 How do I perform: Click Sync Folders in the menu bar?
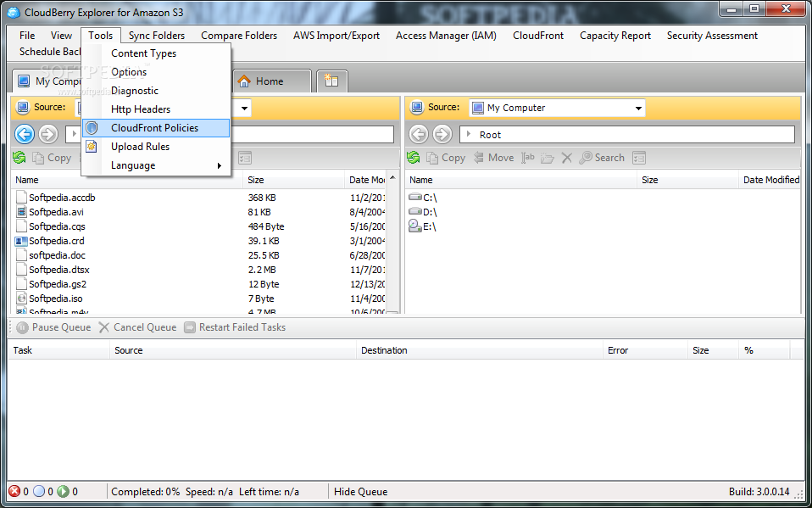[x=157, y=36]
